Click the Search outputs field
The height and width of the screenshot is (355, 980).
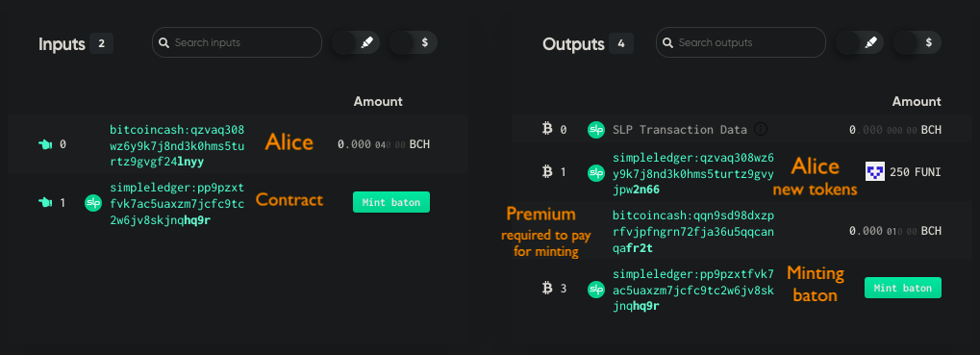(x=741, y=42)
